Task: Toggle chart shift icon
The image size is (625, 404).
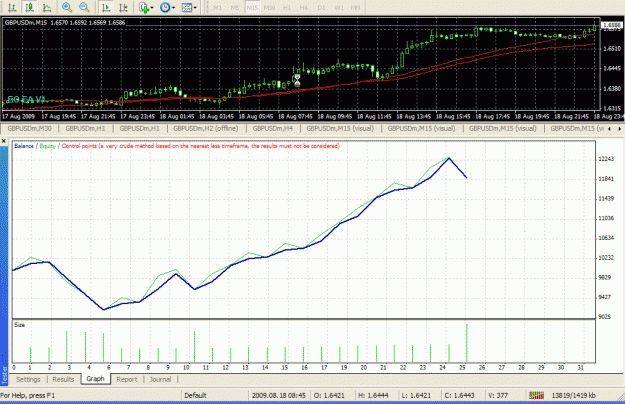Action: pos(123,7)
